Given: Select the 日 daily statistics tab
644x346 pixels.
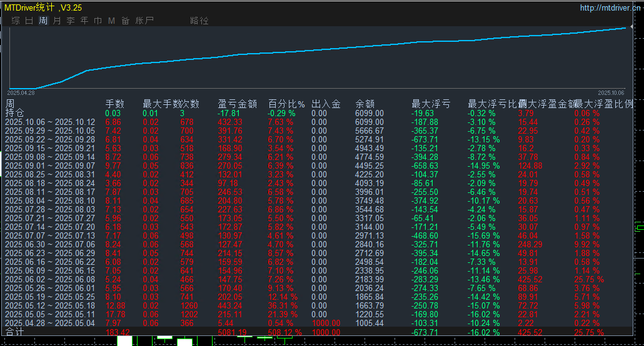Looking at the screenshot, I should [x=29, y=21].
